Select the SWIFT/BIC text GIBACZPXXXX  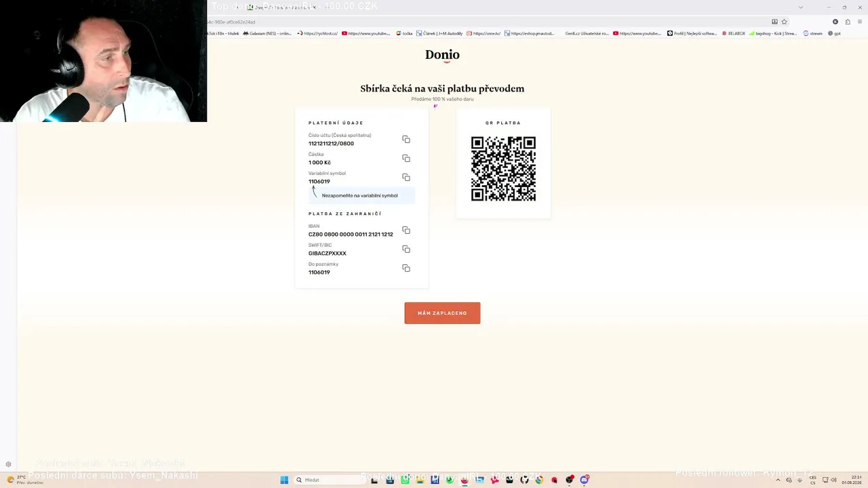(328, 253)
